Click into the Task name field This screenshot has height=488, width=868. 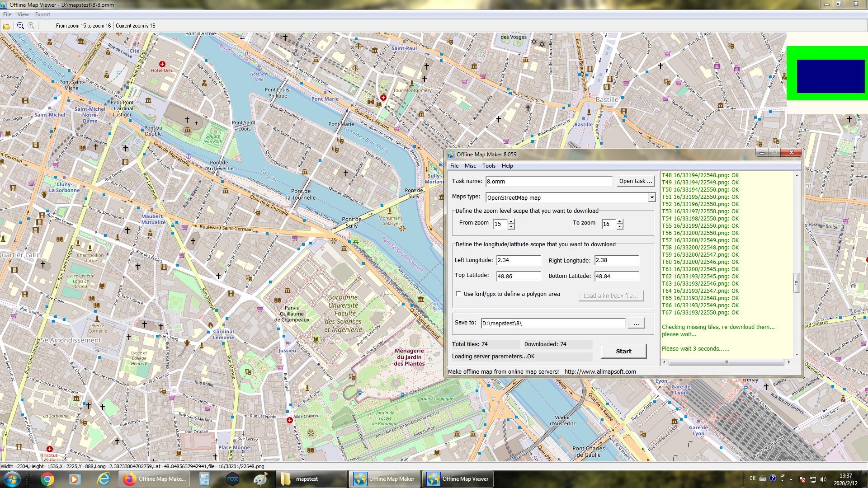coord(549,181)
